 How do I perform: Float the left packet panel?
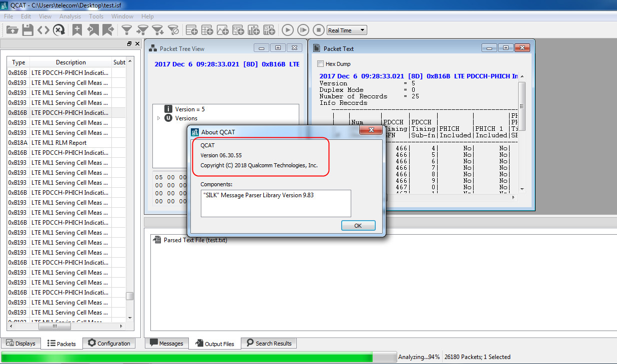[x=129, y=44]
